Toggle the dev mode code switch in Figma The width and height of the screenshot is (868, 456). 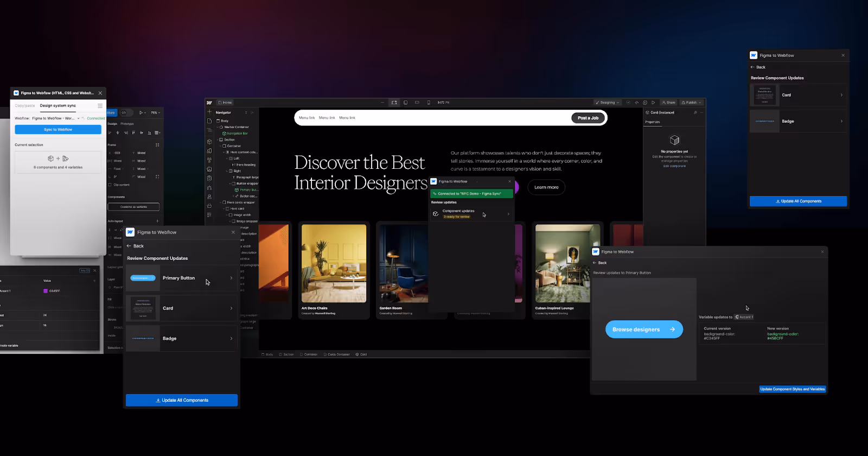pos(126,112)
